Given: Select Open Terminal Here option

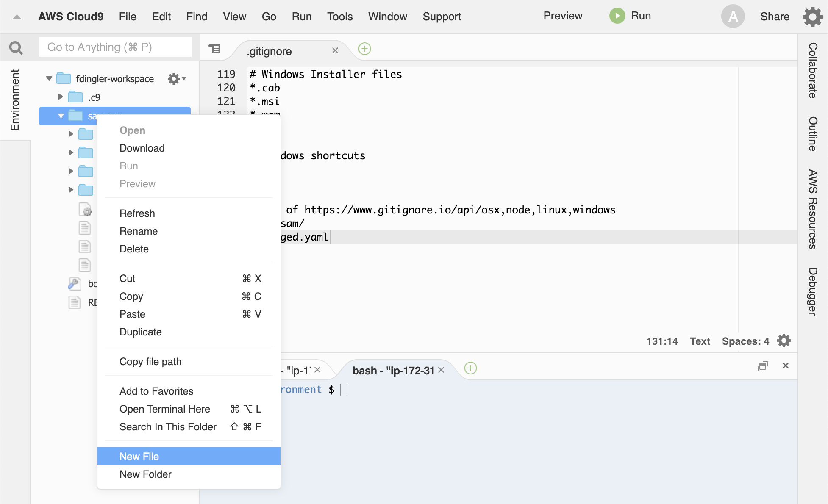Looking at the screenshot, I should pos(189,409).
